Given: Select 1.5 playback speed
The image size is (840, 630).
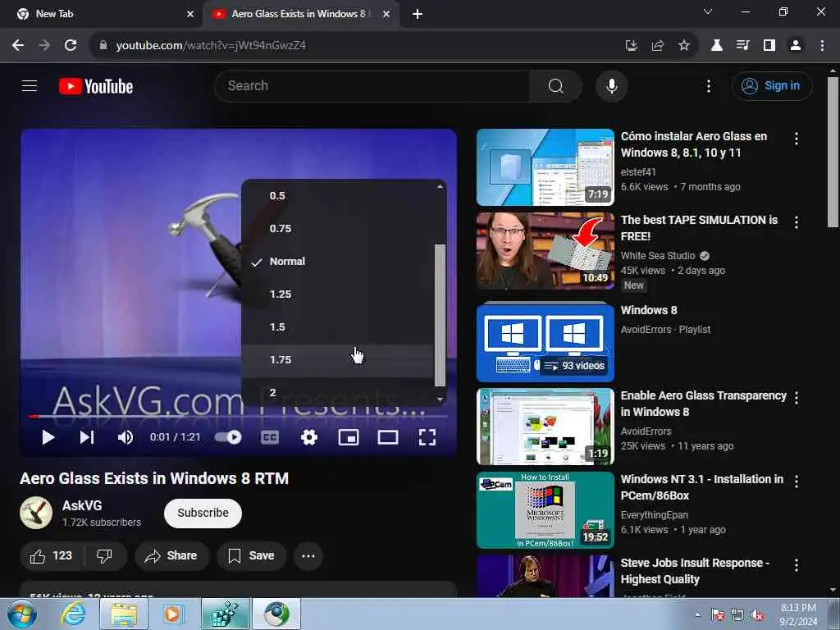Looking at the screenshot, I should (337, 326).
